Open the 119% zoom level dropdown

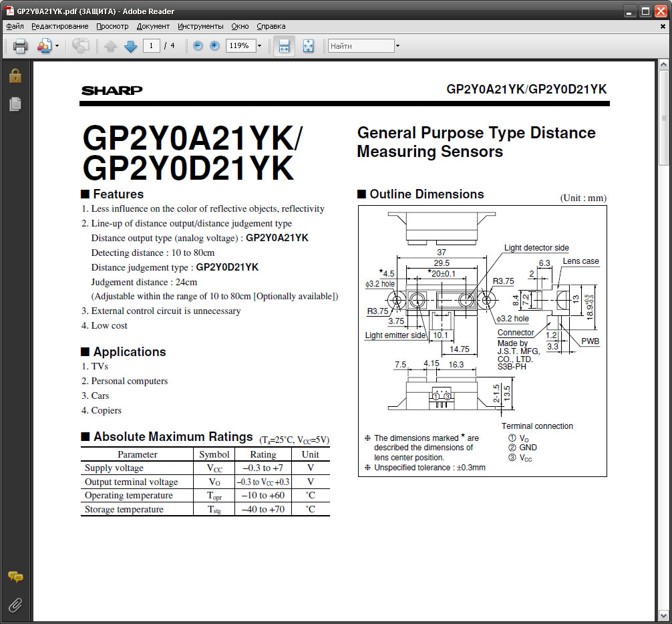click(x=259, y=46)
